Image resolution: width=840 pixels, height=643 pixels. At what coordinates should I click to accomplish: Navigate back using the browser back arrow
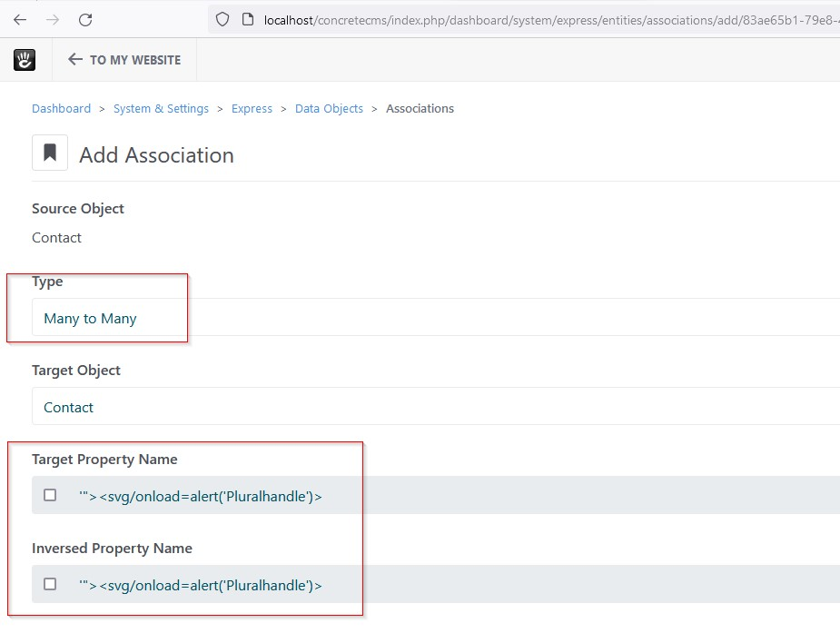(20, 19)
